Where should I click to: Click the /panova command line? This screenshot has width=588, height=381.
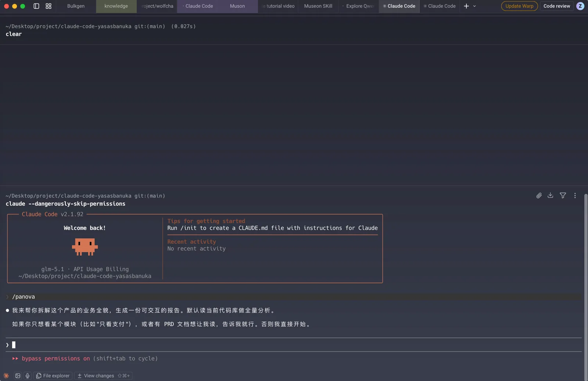tap(294, 297)
